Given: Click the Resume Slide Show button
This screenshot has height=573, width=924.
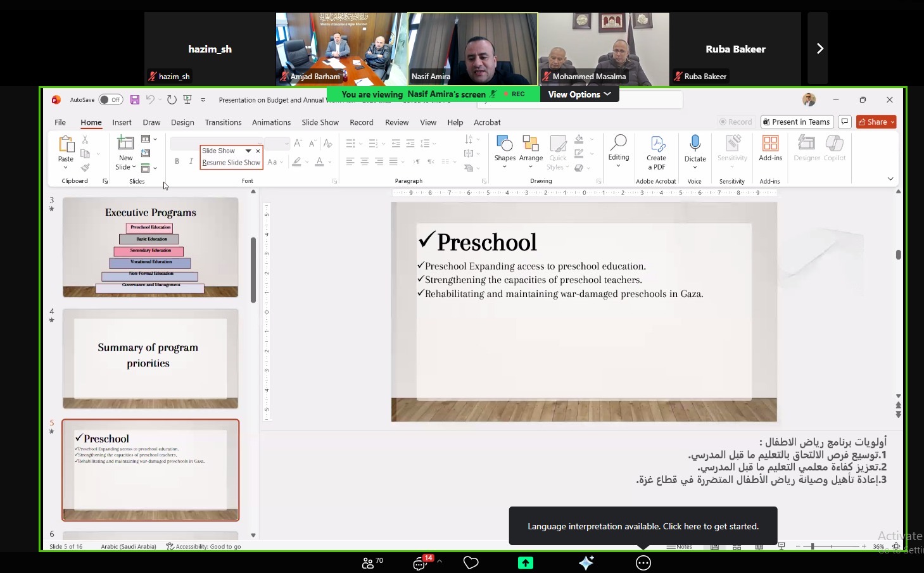Looking at the screenshot, I should click(231, 163).
